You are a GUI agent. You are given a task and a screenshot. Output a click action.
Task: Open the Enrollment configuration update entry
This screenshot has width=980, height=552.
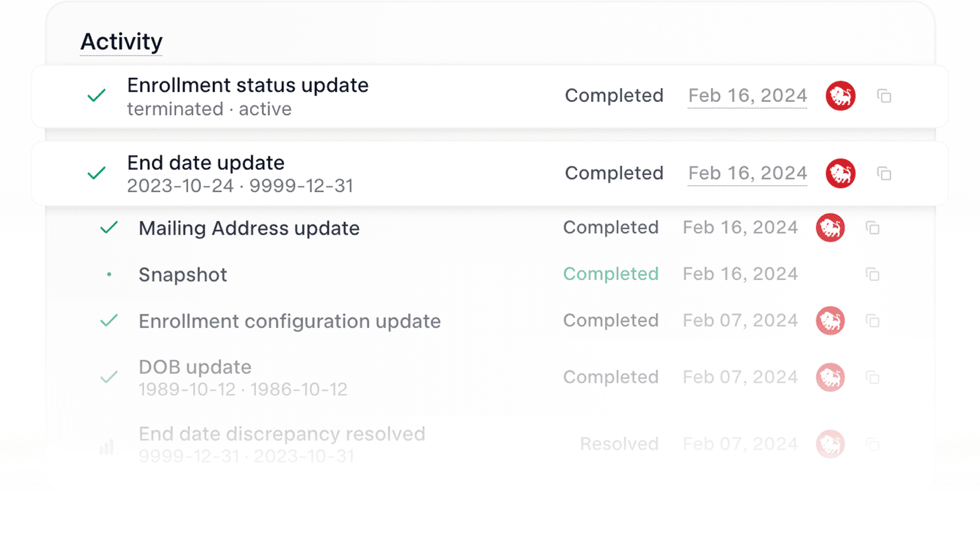point(290,321)
